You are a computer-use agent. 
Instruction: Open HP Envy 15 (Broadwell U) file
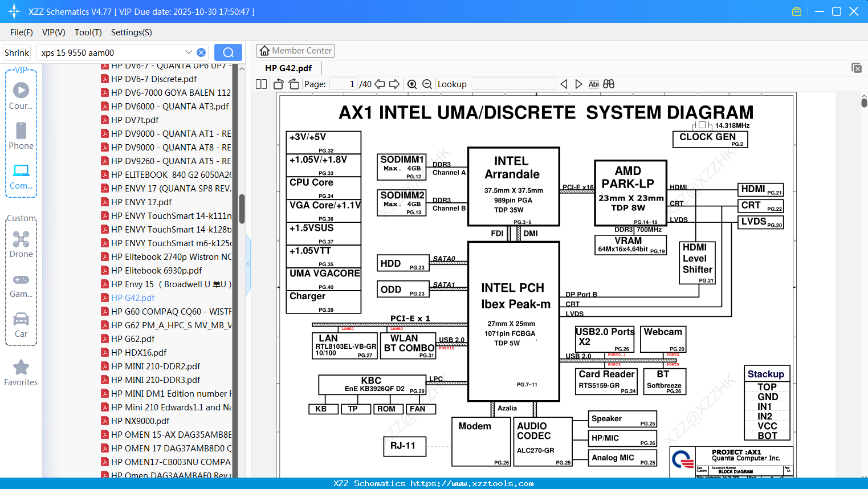tap(166, 284)
